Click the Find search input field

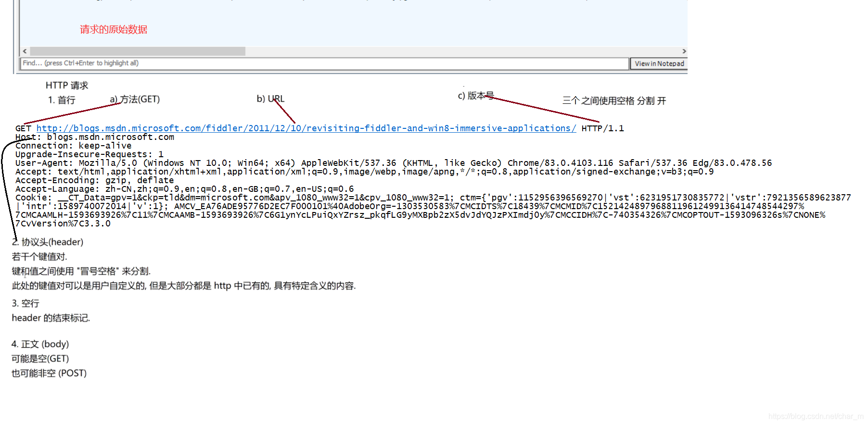[325, 63]
